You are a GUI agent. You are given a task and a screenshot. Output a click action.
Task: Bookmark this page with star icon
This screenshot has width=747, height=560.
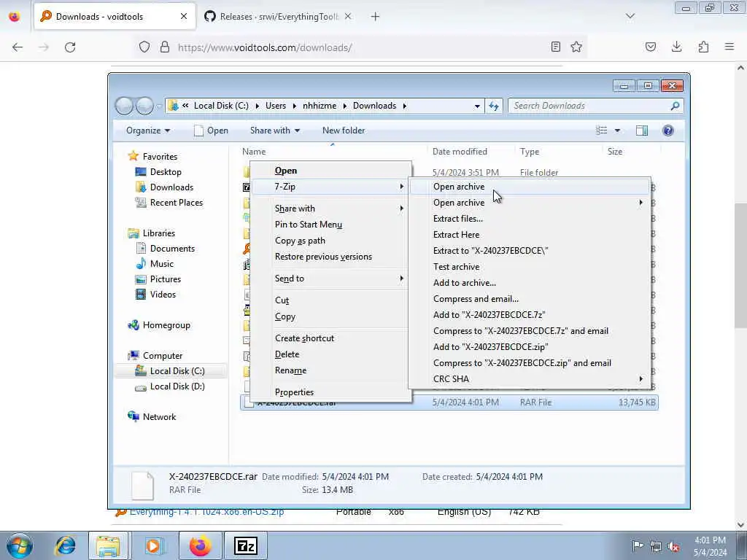click(x=576, y=47)
